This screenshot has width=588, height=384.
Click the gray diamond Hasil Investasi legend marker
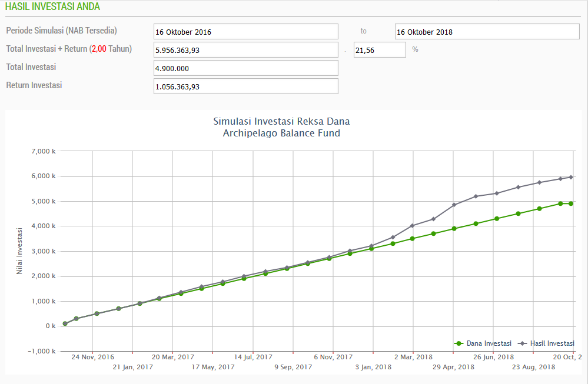pyautogui.click(x=521, y=343)
